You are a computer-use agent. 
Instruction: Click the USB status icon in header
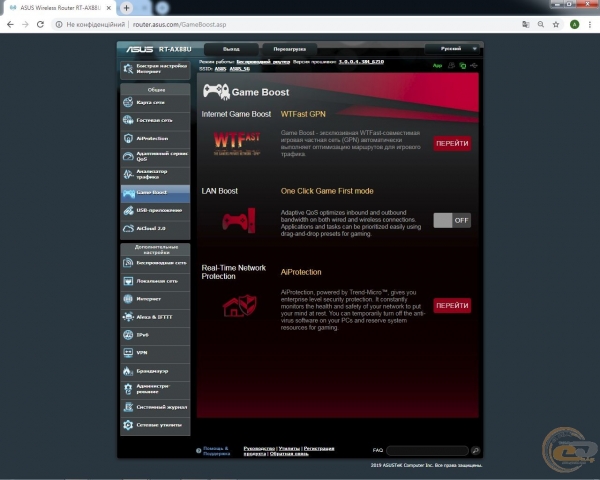point(474,66)
